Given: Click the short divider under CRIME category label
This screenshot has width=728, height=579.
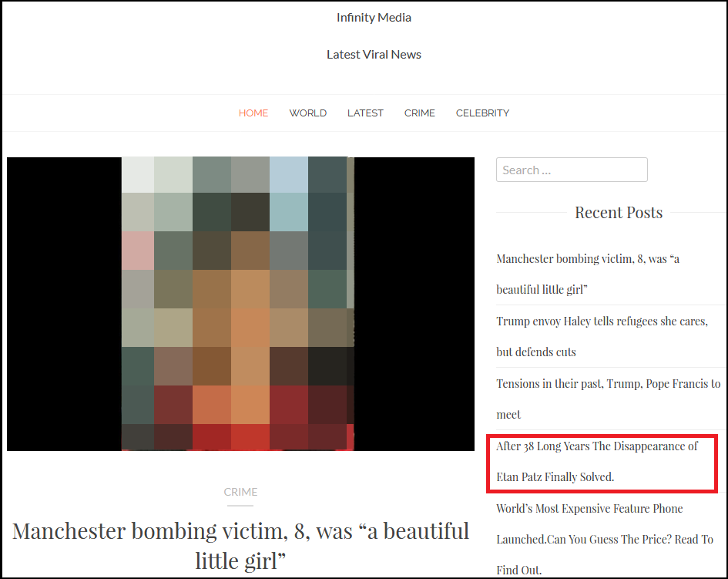Looking at the screenshot, I should pos(240,506).
